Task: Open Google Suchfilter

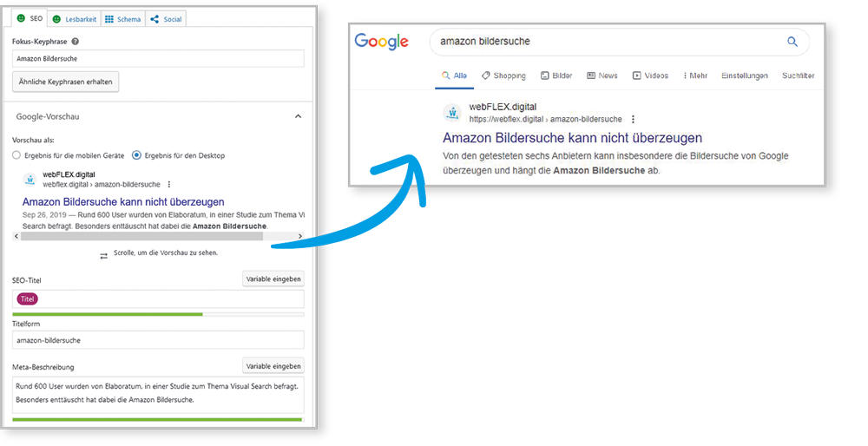Action: [x=799, y=75]
